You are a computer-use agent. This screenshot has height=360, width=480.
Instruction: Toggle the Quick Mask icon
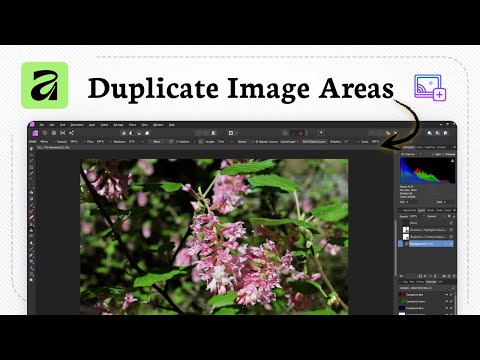[x=231, y=133]
